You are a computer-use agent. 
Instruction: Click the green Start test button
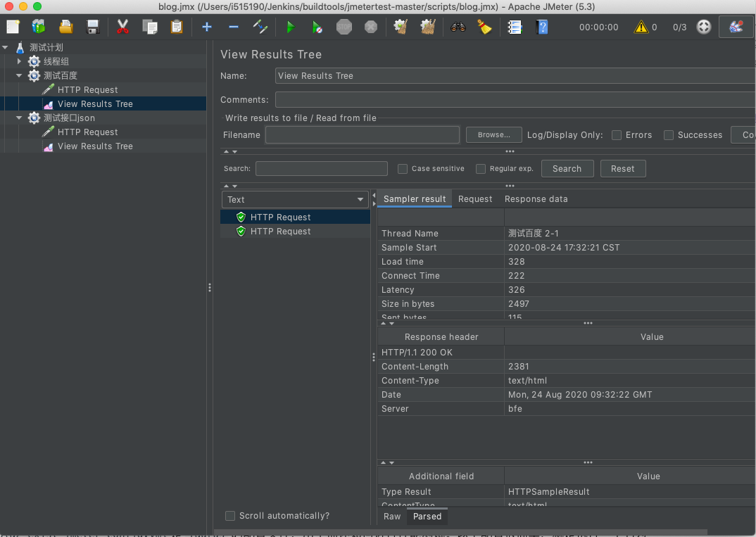pyautogui.click(x=290, y=27)
